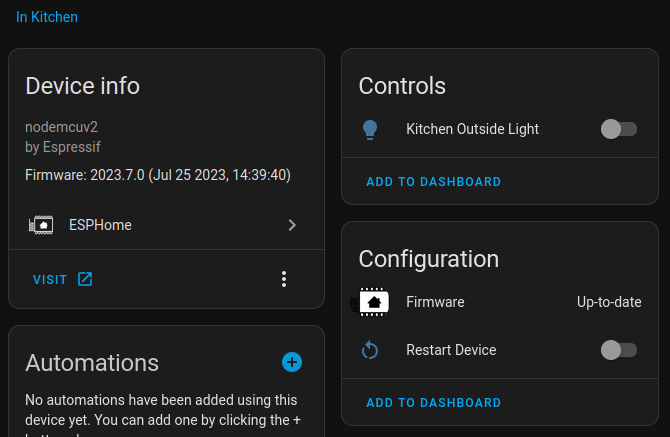This screenshot has height=437, width=670.
Task: Add an automation with the plus icon
Action: click(x=292, y=362)
